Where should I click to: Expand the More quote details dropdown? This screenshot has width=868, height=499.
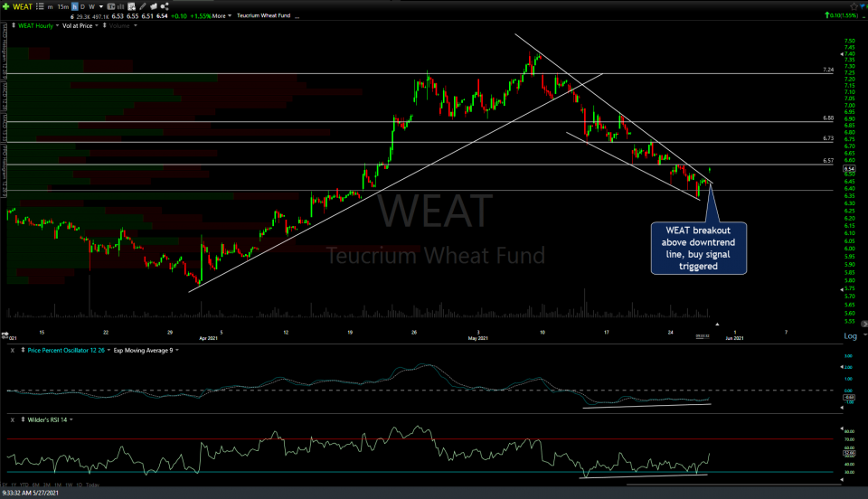coord(222,15)
